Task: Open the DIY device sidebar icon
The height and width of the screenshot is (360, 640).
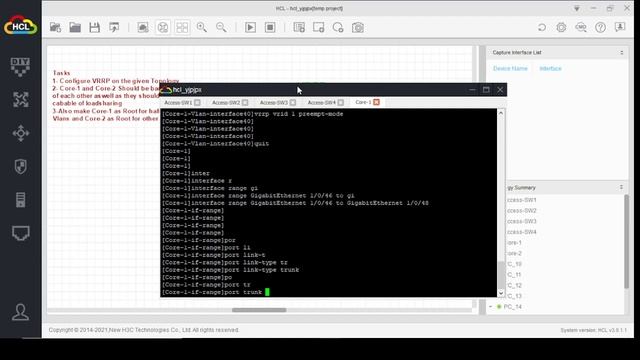Action: (x=20, y=67)
